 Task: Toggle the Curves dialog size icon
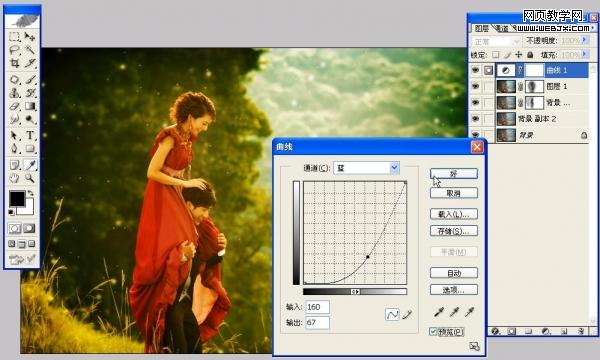click(x=474, y=346)
